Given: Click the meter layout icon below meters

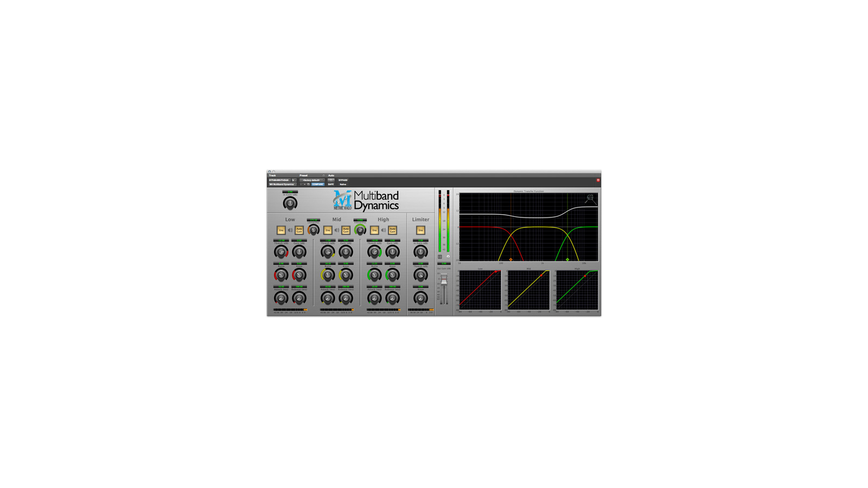Looking at the screenshot, I should tap(440, 256).
